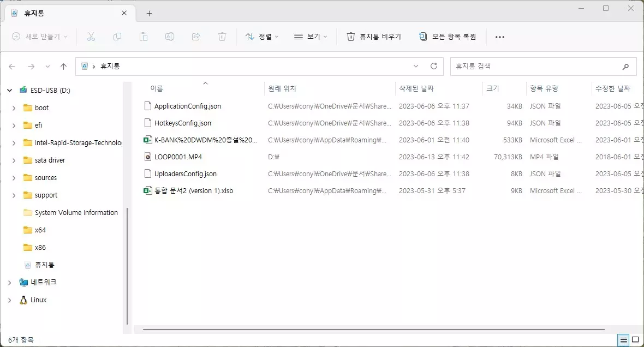Click the Paste icon in the toolbar
Viewport: 644px width, 347px height.
(x=144, y=37)
